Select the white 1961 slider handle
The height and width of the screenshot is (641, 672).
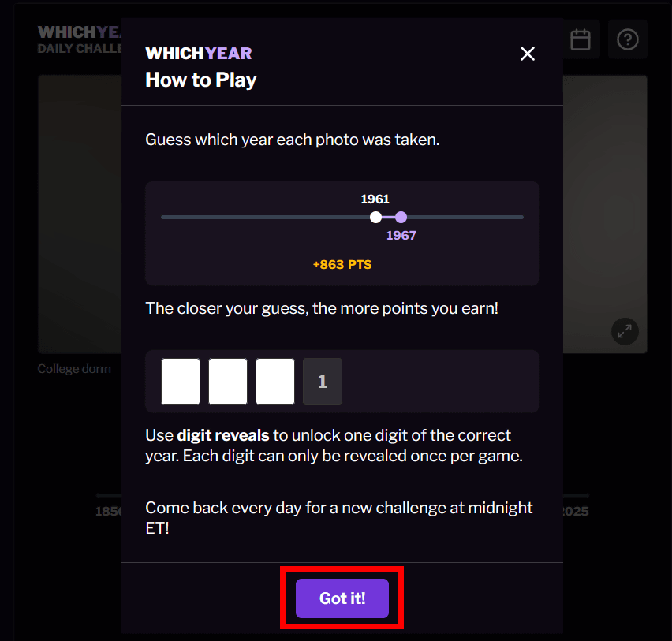tap(375, 218)
